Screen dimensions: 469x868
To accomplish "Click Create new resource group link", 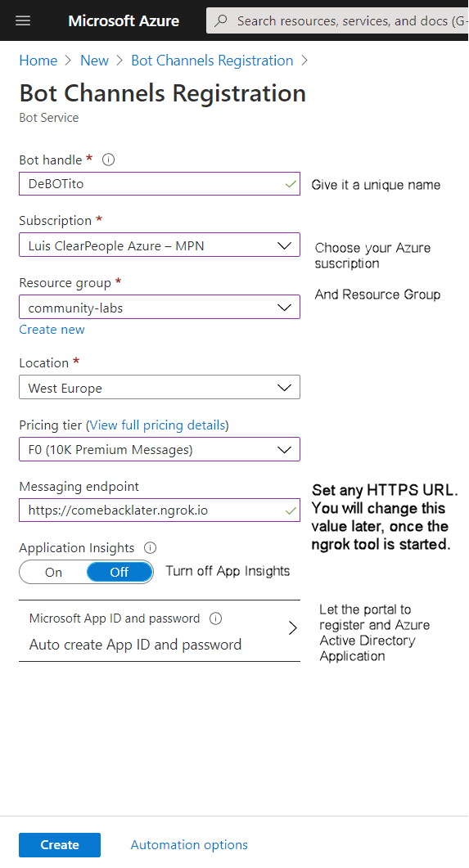I will [x=52, y=330].
